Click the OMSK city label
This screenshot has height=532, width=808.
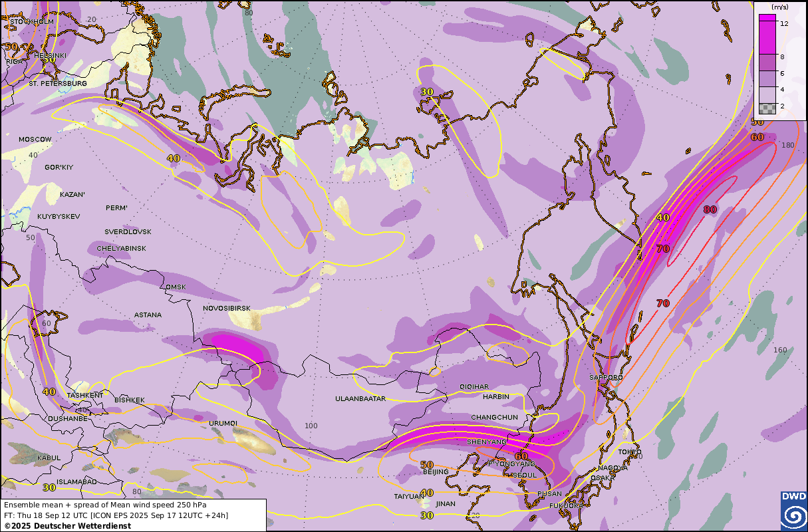(x=176, y=287)
